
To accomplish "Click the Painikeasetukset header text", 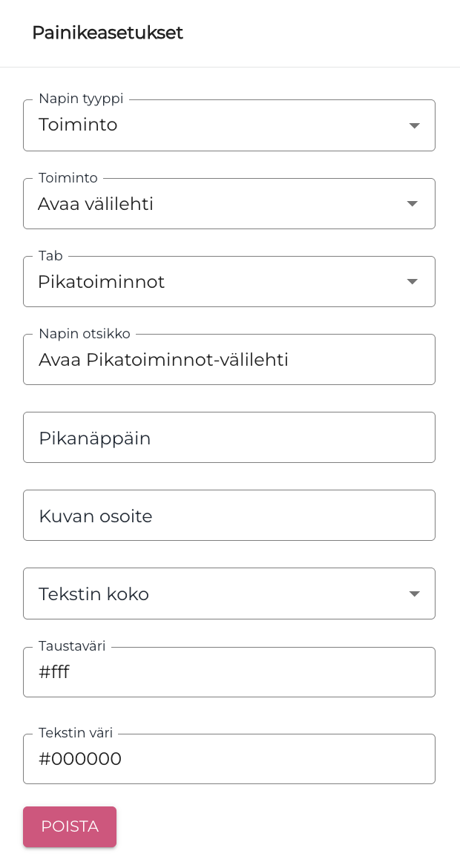I will [x=108, y=33].
